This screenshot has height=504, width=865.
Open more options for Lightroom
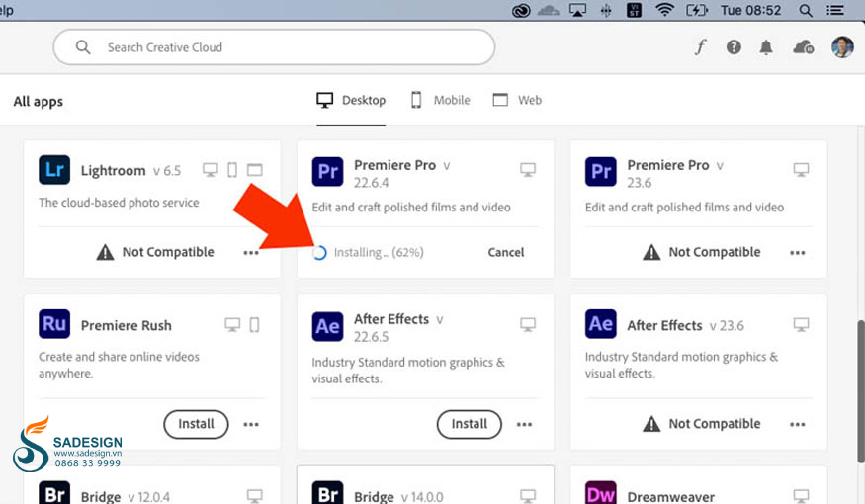[x=251, y=253]
